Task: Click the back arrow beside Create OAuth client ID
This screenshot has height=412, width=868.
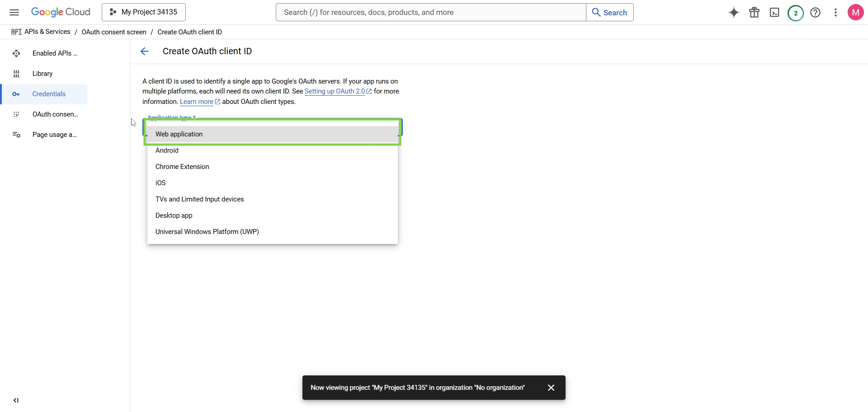Action: click(145, 51)
